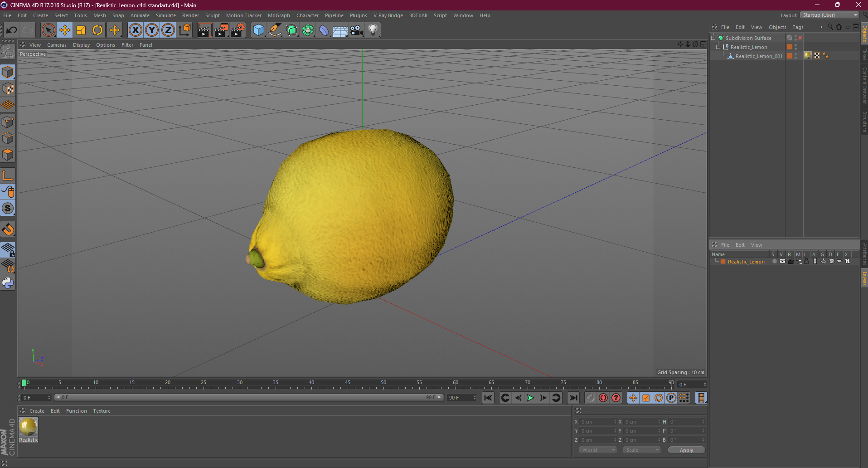Open the V-Ray Bridge menu
The height and width of the screenshot is (468, 868).
click(388, 15)
